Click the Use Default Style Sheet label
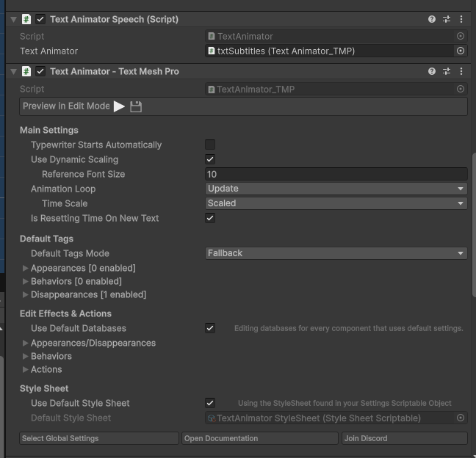This screenshot has height=458, width=476. (x=80, y=404)
